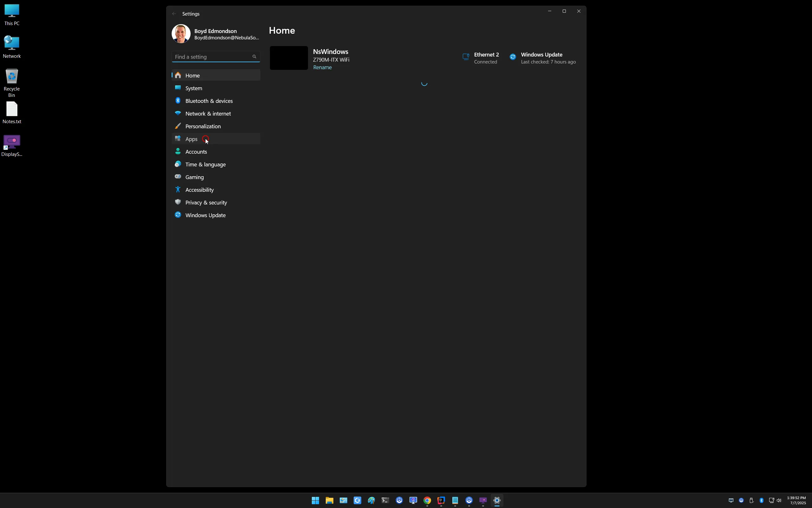Open Google Chrome from the taskbar
The height and width of the screenshot is (508, 812).
coord(427,500)
